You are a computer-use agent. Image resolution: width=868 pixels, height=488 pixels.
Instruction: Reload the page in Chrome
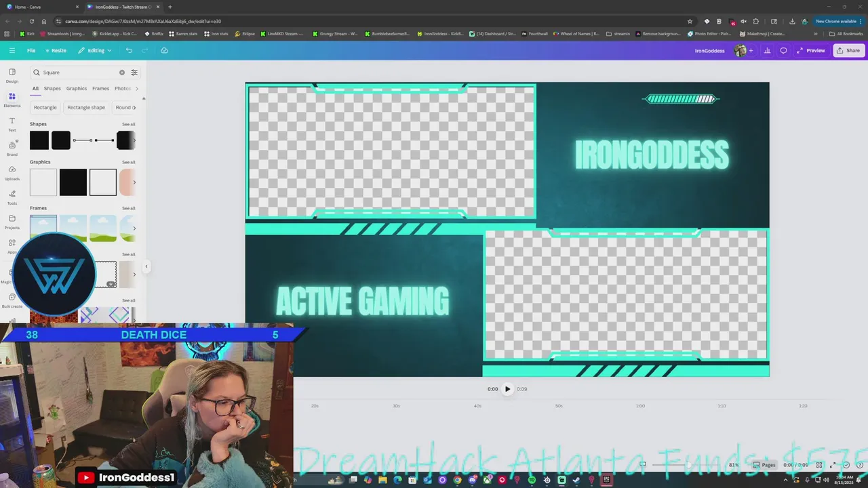tap(31, 21)
